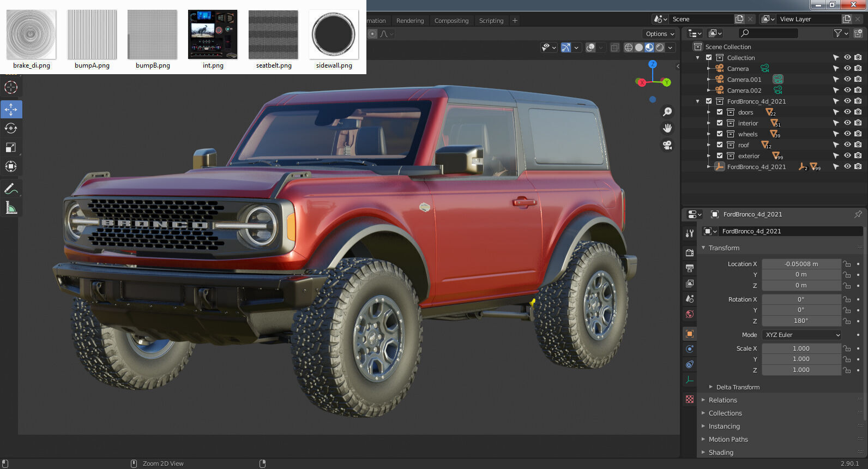Toggle X-ray mode in viewport
The image size is (868, 469).
click(x=615, y=47)
